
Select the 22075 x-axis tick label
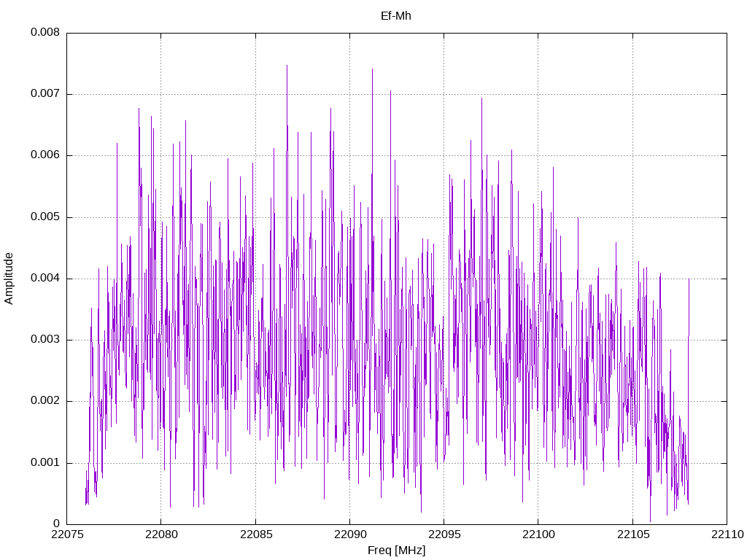[x=66, y=534]
